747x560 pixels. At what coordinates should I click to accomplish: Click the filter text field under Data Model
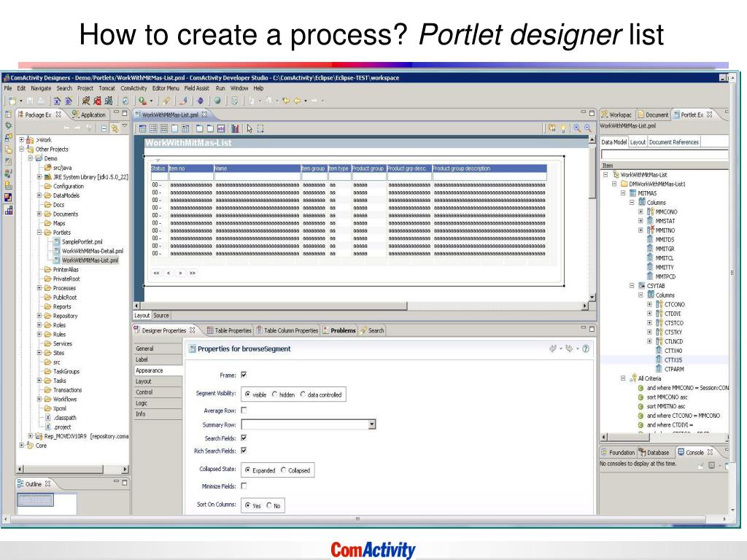[664, 155]
